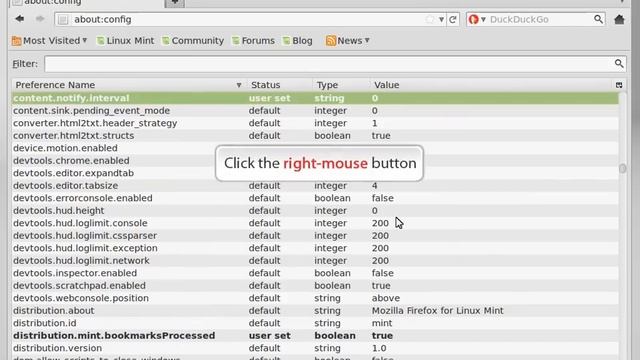
Task: Click the News RSS feed icon
Action: click(x=331, y=40)
